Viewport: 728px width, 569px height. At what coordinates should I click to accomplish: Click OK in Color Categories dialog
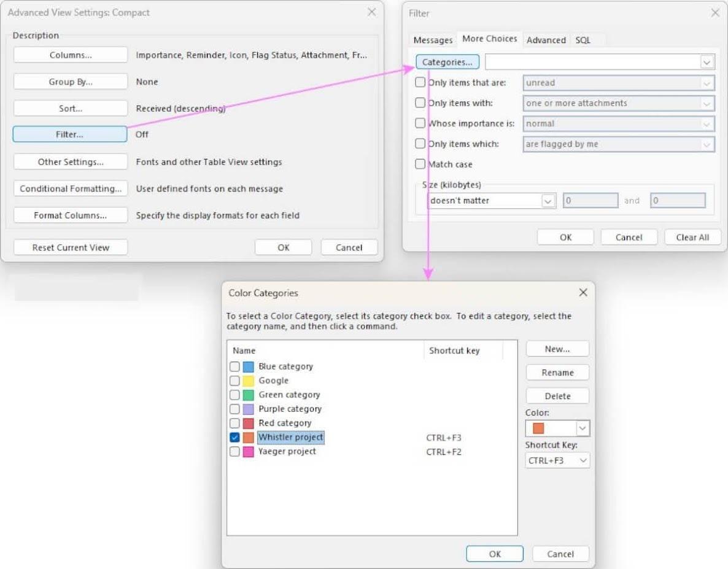[x=495, y=554]
